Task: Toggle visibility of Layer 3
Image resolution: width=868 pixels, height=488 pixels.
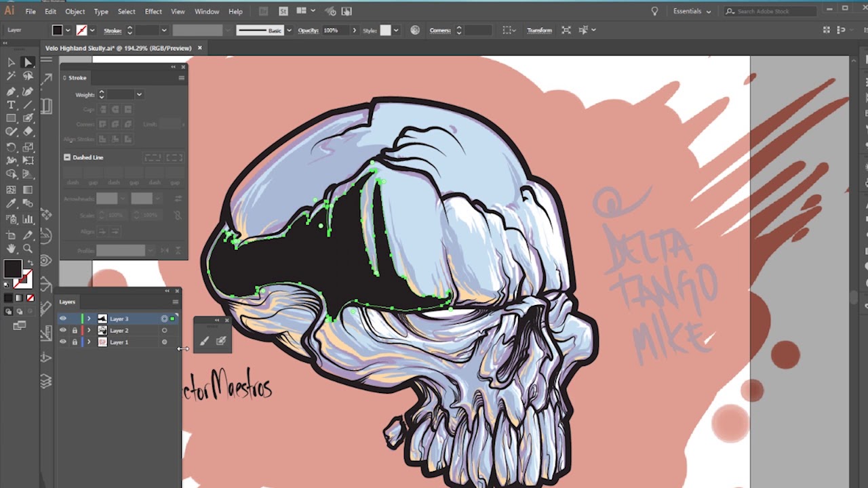Action: 63,319
